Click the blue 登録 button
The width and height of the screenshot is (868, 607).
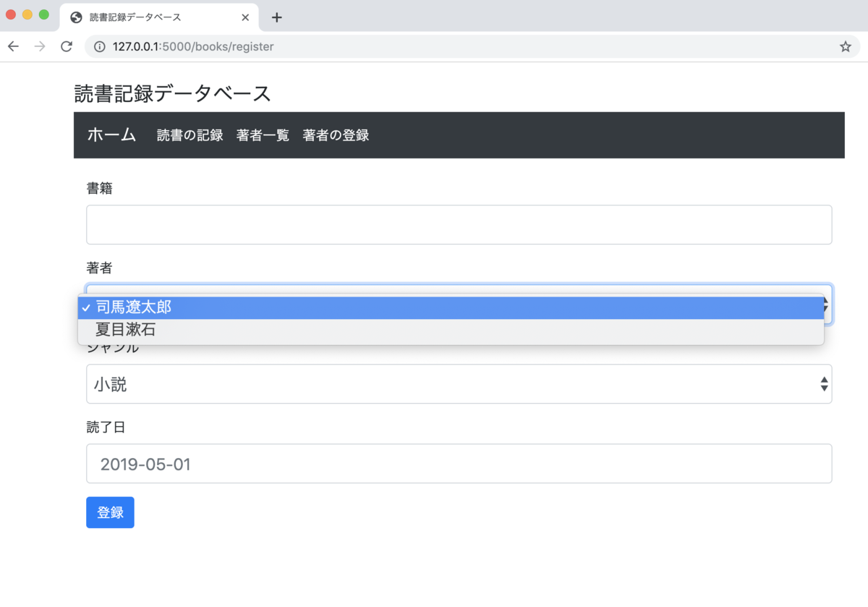pos(110,512)
